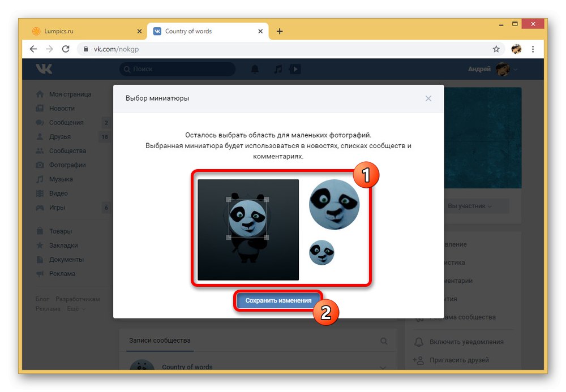Open Разработчикам footer link
The height and width of the screenshot is (392, 566).
pyautogui.click(x=78, y=299)
